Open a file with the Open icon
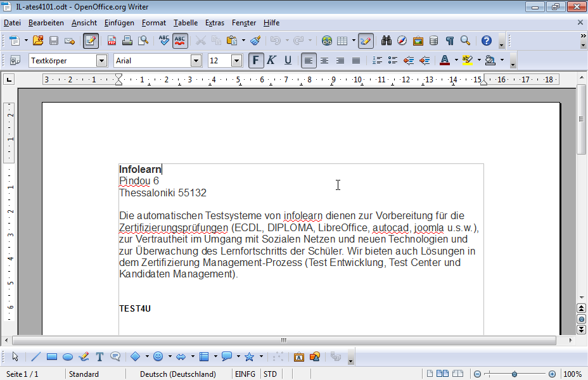The height and width of the screenshot is (380, 588). (38, 41)
